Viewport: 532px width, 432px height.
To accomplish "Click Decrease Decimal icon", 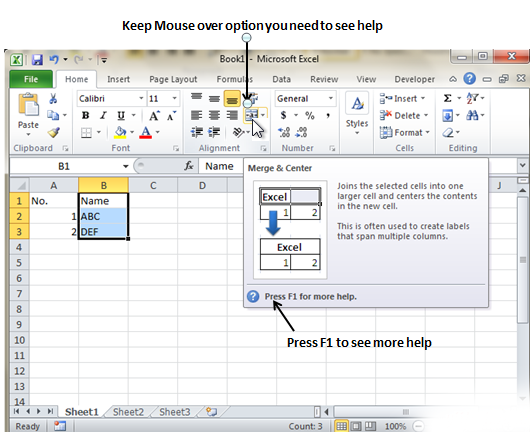I will click(301, 132).
